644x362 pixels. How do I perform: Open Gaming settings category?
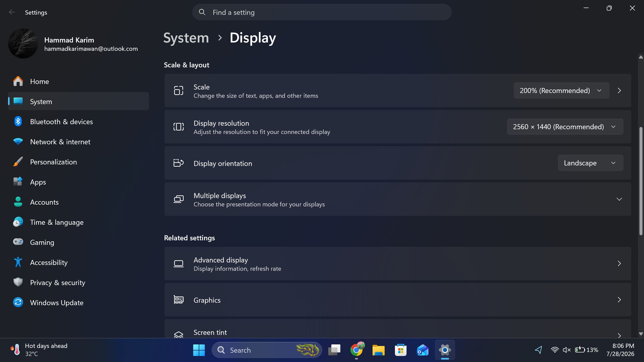[78, 242]
